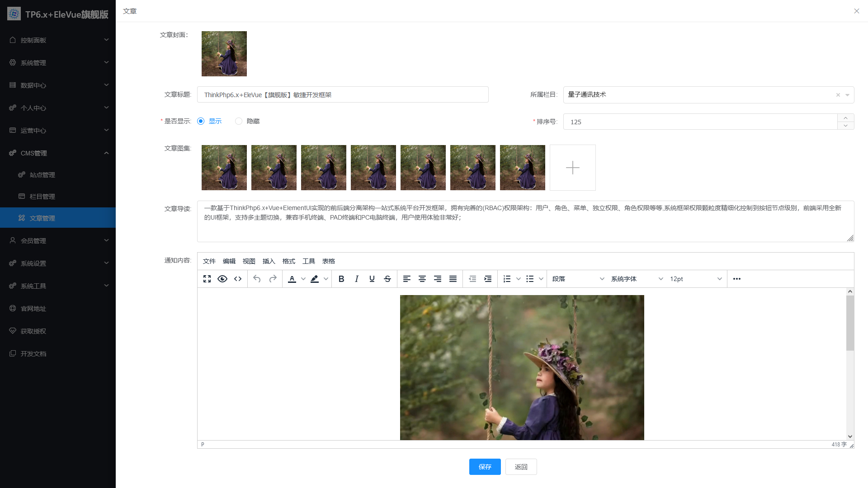Screen dimensions: 868x488
Task: Click inside the 文章导读 text area
Action: [525, 221]
